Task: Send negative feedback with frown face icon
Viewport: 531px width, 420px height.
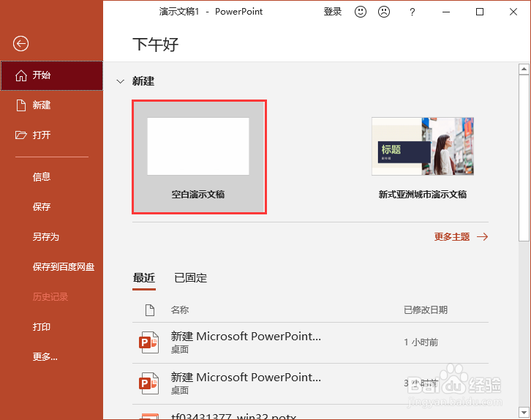Action: pos(384,12)
